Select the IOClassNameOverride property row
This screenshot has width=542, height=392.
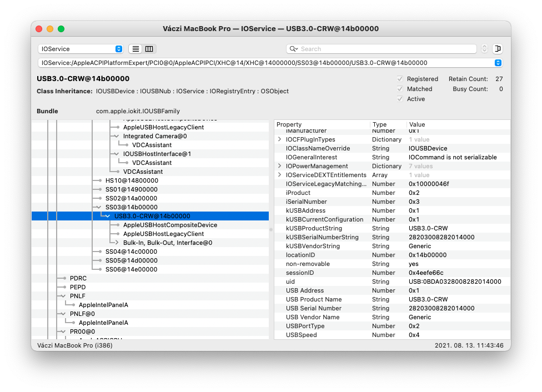392,148
